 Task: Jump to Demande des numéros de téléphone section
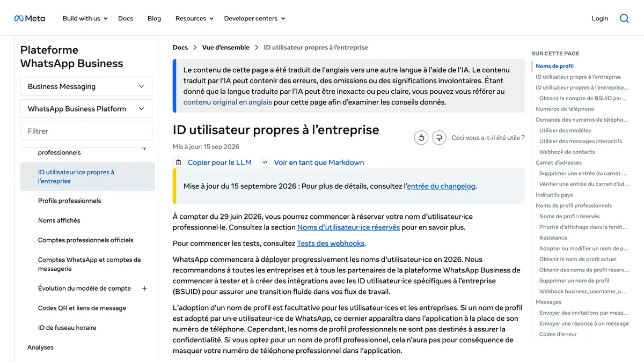tap(582, 120)
